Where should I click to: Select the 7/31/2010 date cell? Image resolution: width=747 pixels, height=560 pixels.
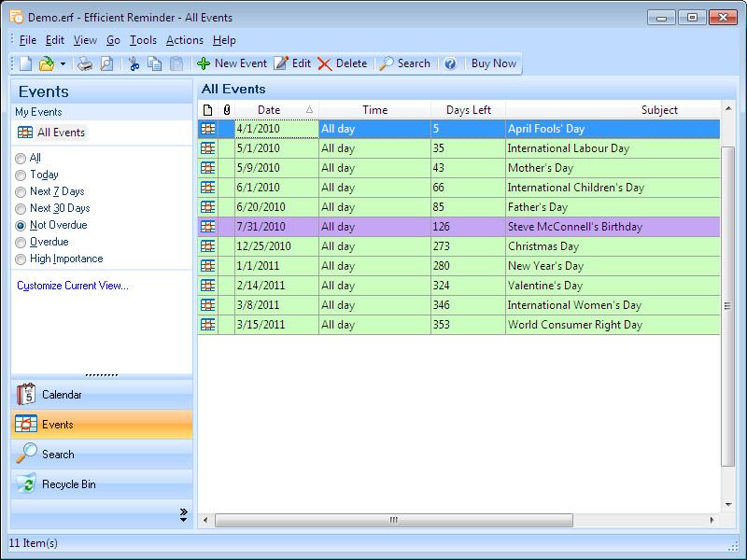(x=276, y=227)
